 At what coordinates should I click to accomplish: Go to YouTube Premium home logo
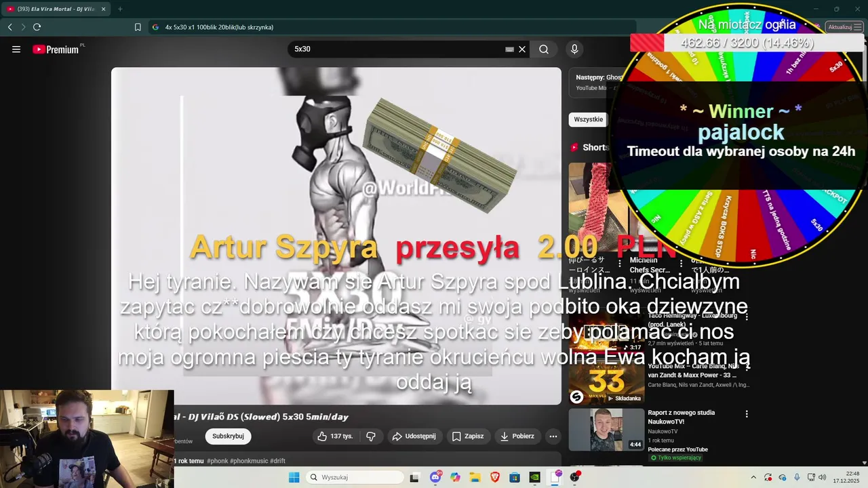point(57,49)
